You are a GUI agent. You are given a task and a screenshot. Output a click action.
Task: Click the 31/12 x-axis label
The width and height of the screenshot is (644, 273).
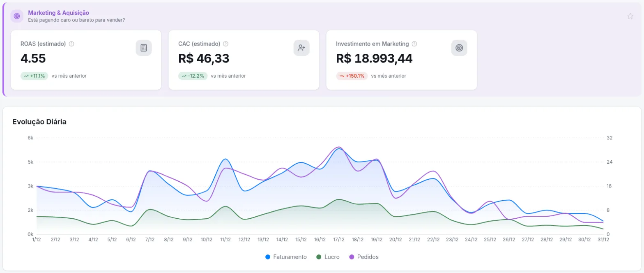(603, 240)
